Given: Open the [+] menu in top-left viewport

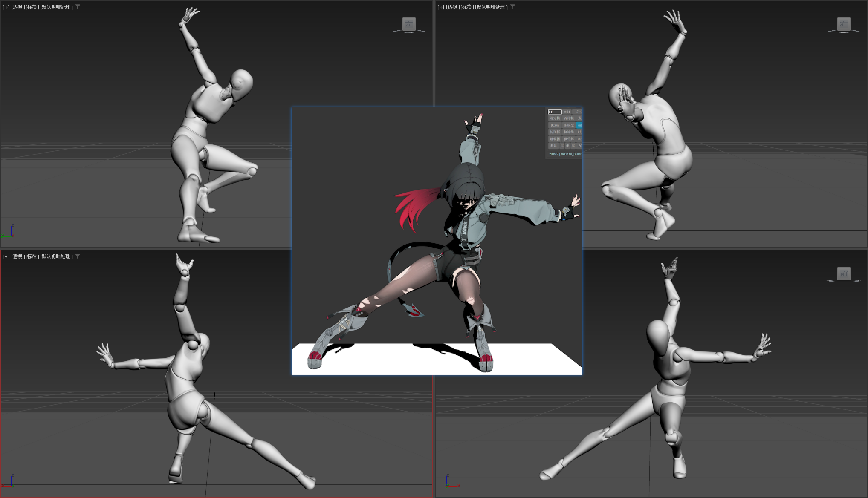Looking at the screenshot, I should pyautogui.click(x=6, y=7).
